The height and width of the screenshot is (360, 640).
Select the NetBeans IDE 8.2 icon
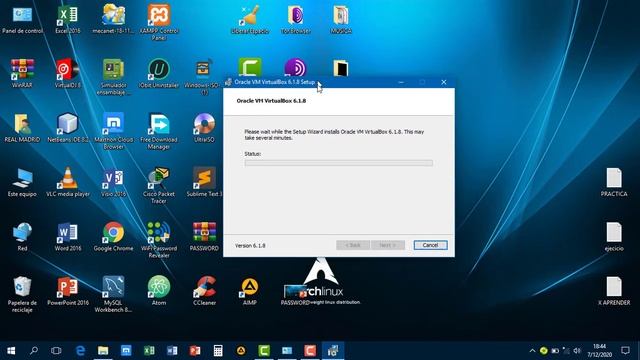[68, 128]
